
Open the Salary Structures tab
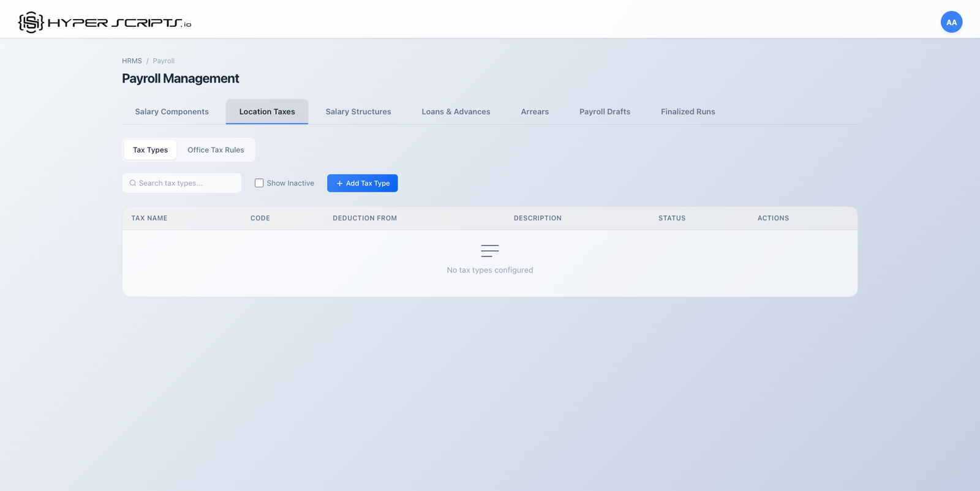[x=358, y=111]
